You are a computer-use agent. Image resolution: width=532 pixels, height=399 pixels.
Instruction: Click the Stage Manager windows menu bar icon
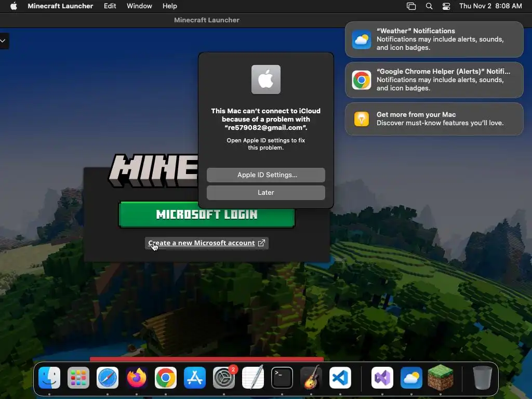[x=411, y=6]
